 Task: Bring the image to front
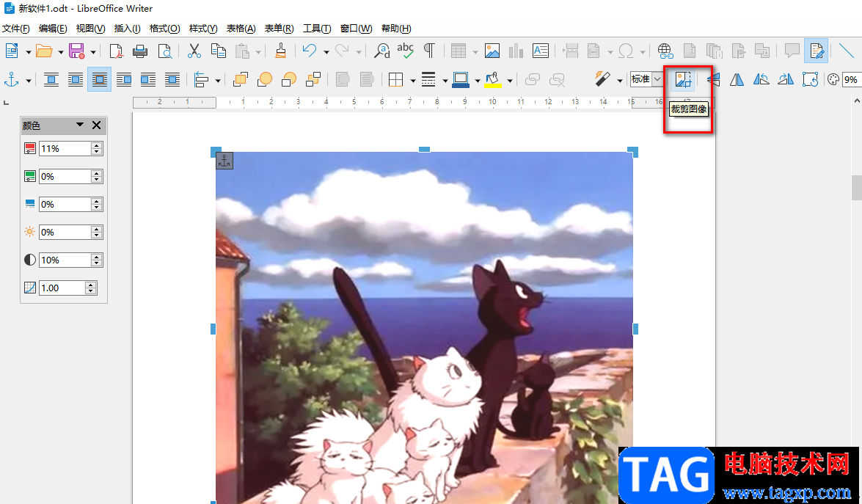(x=240, y=80)
